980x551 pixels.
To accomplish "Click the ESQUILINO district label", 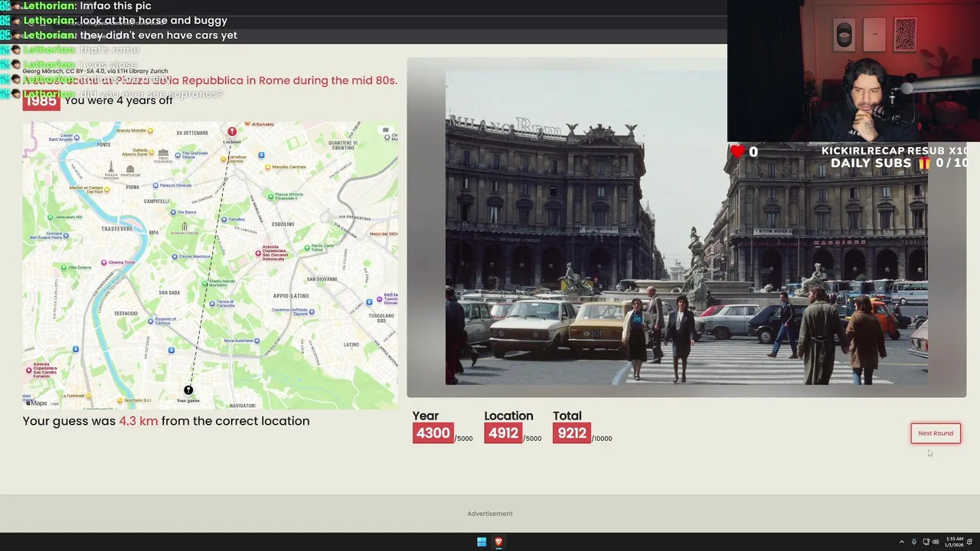I will tap(283, 224).
